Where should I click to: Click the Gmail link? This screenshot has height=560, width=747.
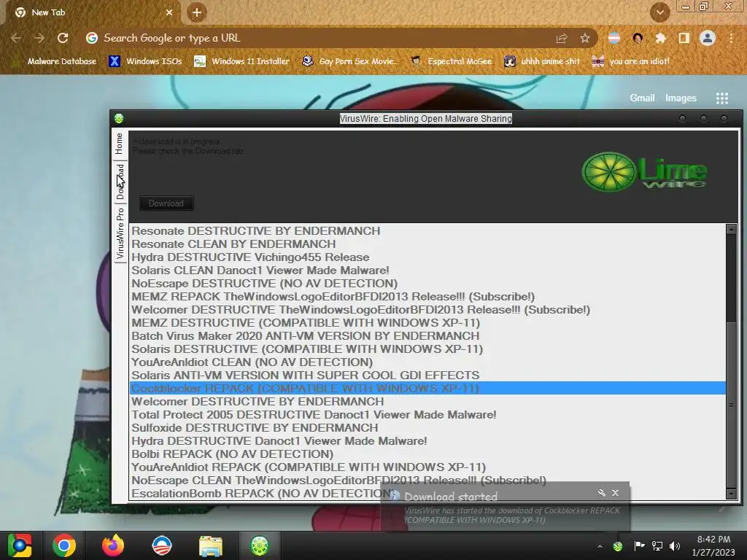(x=642, y=98)
